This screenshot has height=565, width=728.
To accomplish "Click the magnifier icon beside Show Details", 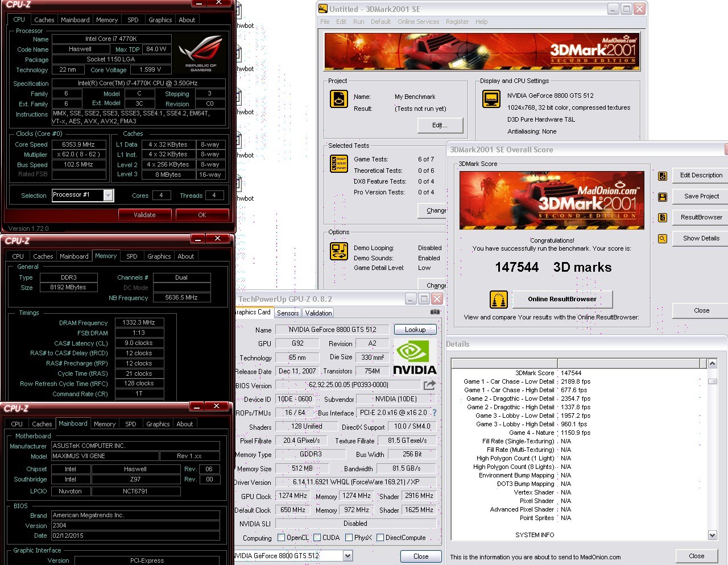I will tap(663, 239).
